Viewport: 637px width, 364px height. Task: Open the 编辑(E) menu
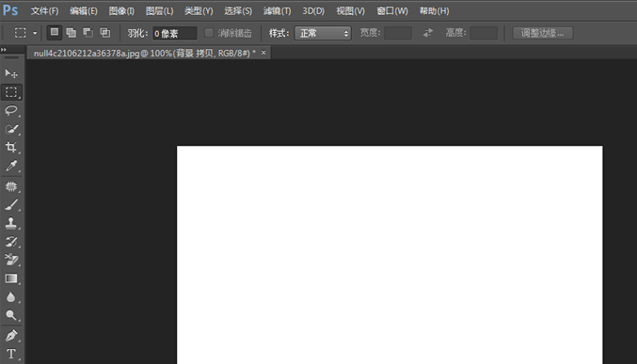pyautogui.click(x=84, y=11)
